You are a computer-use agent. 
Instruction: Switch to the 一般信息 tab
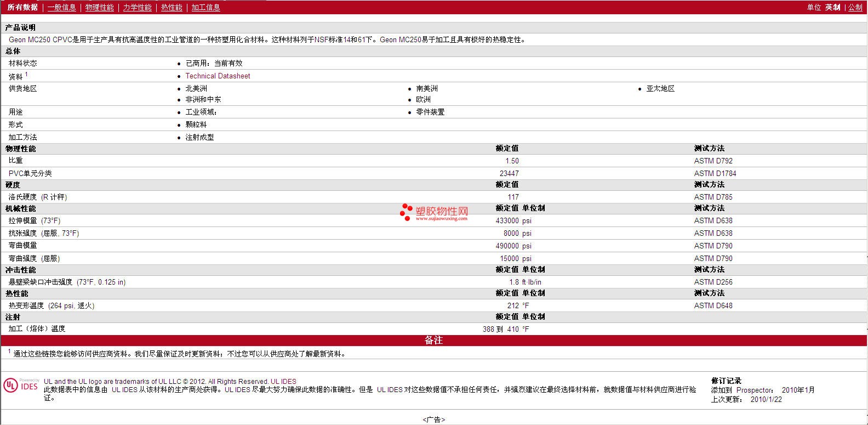(x=61, y=7)
